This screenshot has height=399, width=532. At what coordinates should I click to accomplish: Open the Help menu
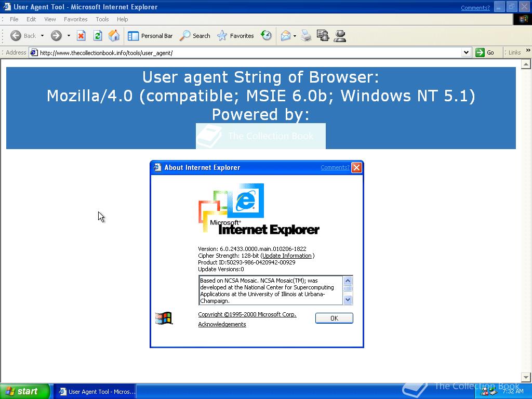[x=123, y=19]
